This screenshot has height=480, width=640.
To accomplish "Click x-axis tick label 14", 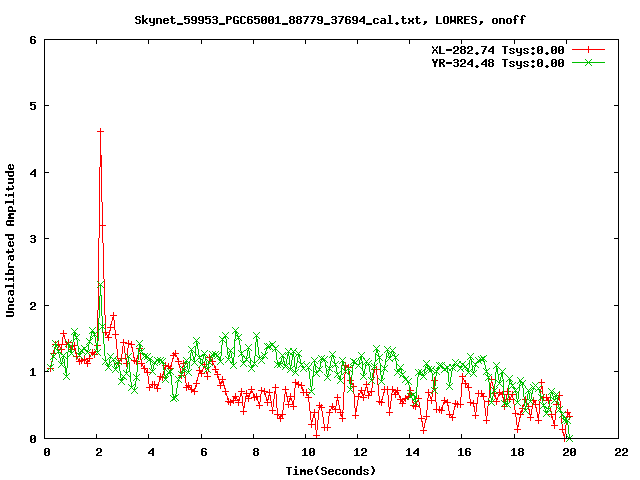I will coord(413,452).
